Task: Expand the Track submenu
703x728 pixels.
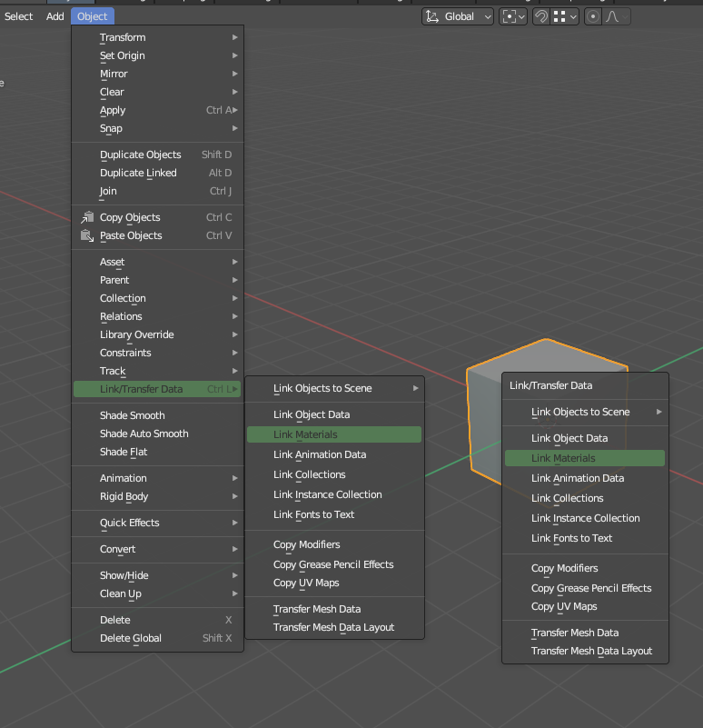Action: pyautogui.click(x=157, y=371)
